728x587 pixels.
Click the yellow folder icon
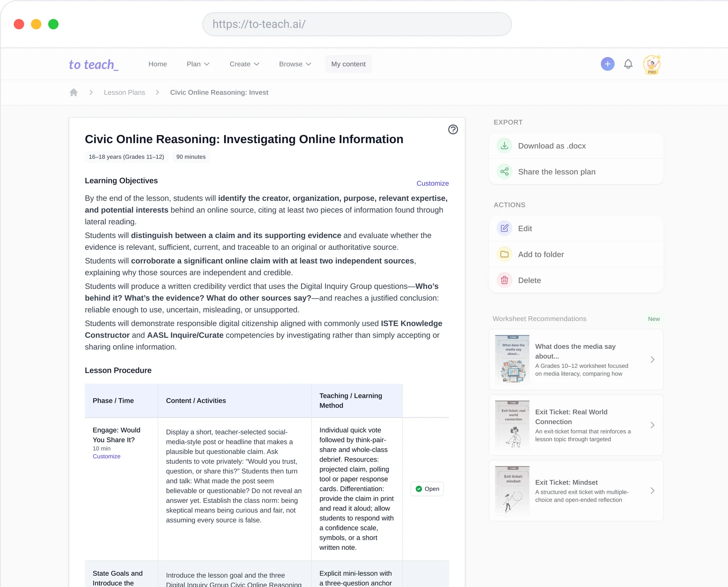point(504,254)
